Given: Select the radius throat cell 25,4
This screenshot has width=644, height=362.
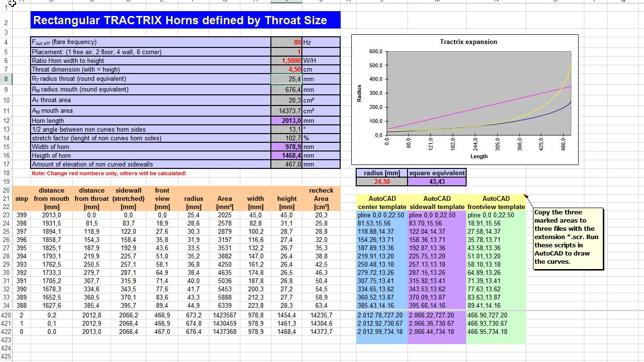Looking at the screenshot, I should 287,79.
